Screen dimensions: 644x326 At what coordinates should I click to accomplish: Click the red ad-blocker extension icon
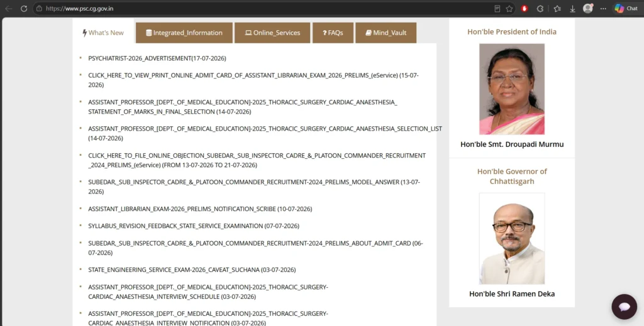tap(525, 8)
